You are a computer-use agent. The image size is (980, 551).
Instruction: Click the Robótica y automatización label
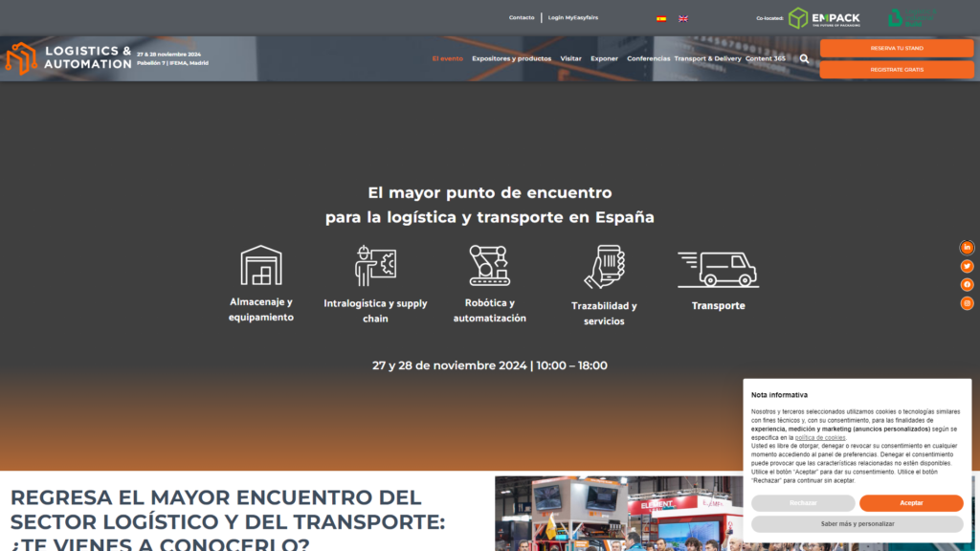click(489, 311)
